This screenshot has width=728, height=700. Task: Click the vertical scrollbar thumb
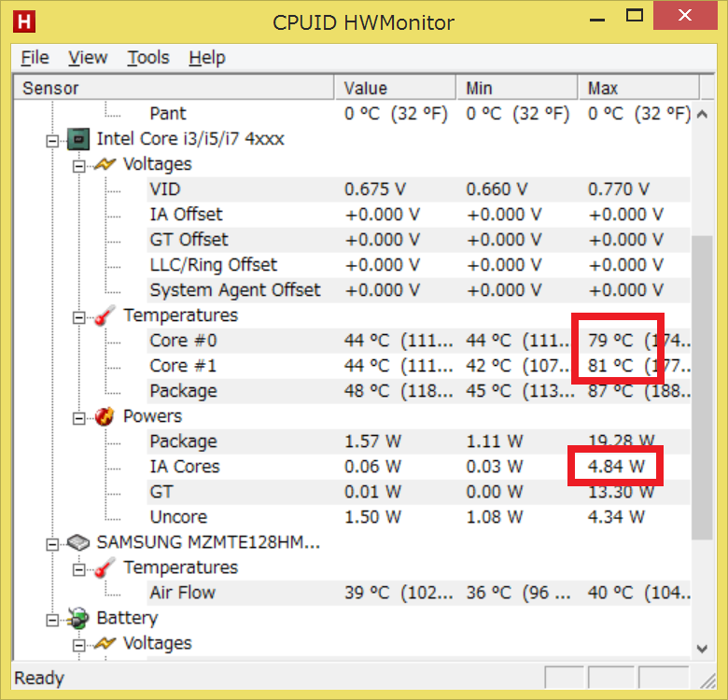[702, 388]
